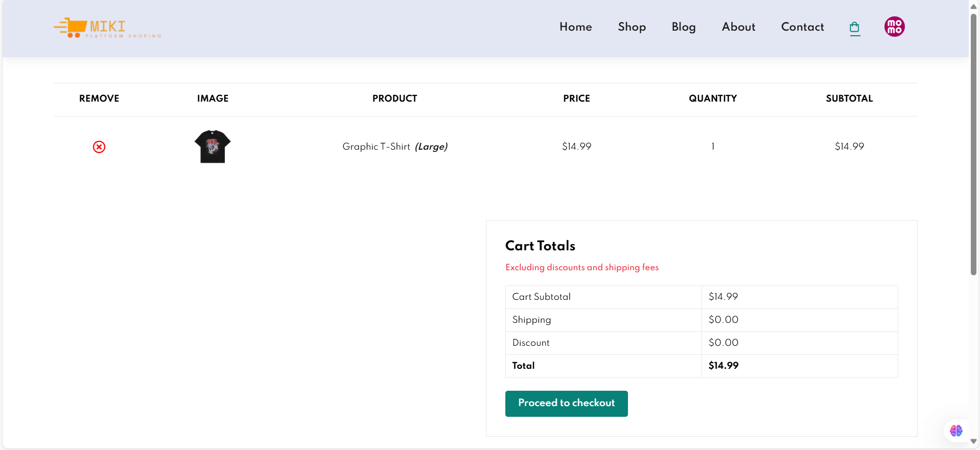Image resolution: width=980 pixels, height=450 pixels.
Task: View the Graphic T-Shirt product thumbnail
Action: pos(213,147)
